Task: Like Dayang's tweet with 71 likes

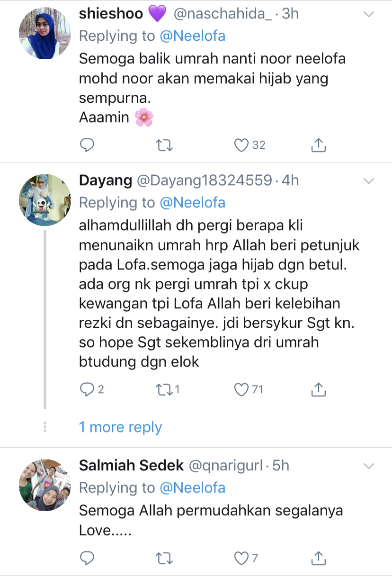Action: 242,389
